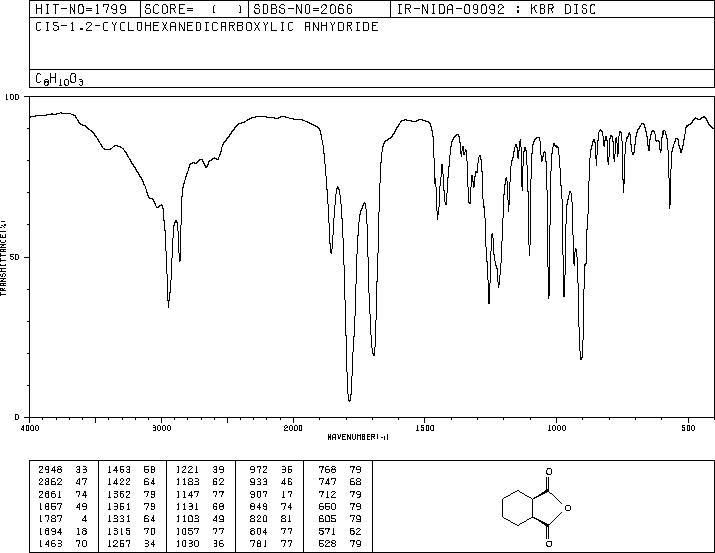Select the 747 peak entry in the table
Screen dimensions: 715x553
point(340,482)
